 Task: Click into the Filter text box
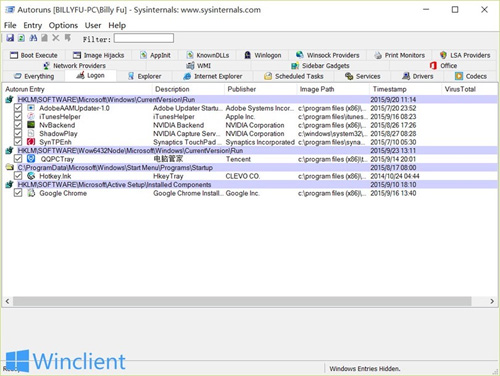coord(144,38)
